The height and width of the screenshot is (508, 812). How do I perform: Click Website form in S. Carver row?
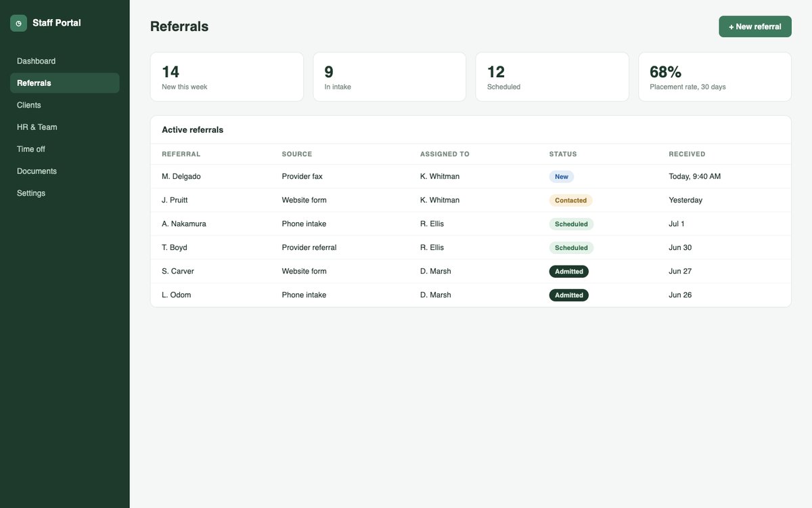304,271
